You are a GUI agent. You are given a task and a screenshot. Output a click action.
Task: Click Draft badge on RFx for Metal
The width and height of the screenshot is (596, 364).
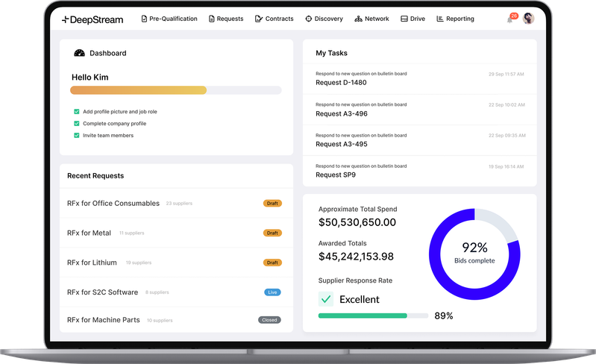click(272, 233)
